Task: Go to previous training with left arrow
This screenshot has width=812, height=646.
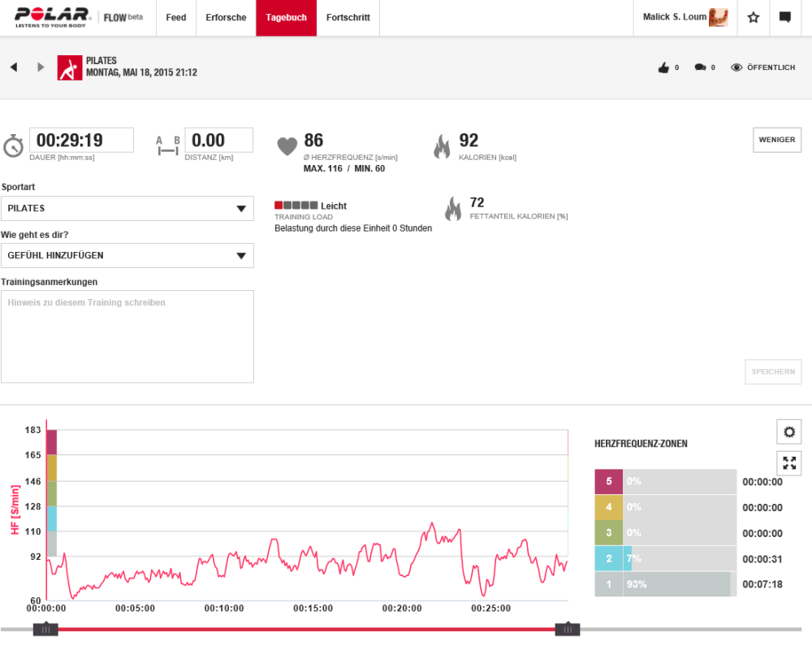Action: point(14,67)
